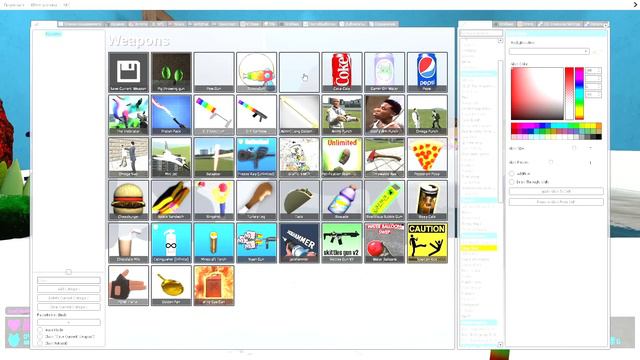Select the green labeled bubble gun tile
This screenshot has width=640, height=360.
pyautogui.click(x=384, y=200)
